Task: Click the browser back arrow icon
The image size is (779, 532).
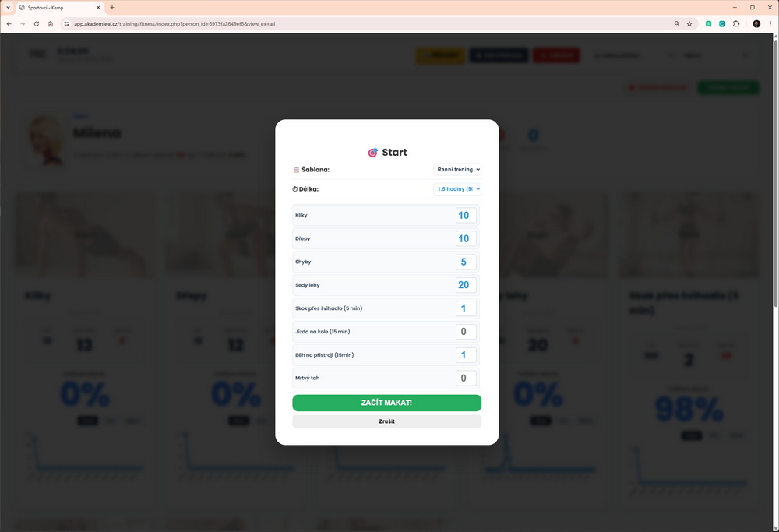Action: click(x=9, y=24)
